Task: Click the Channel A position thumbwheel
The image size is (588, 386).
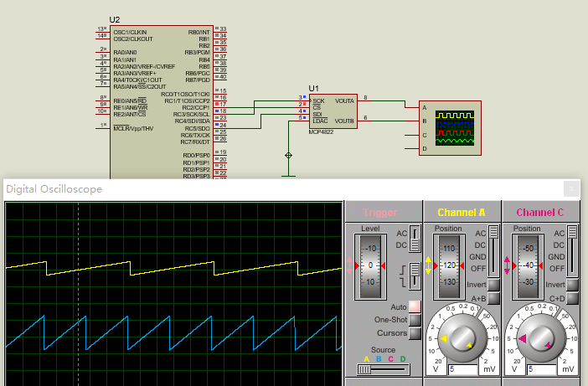Action: tap(447, 266)
